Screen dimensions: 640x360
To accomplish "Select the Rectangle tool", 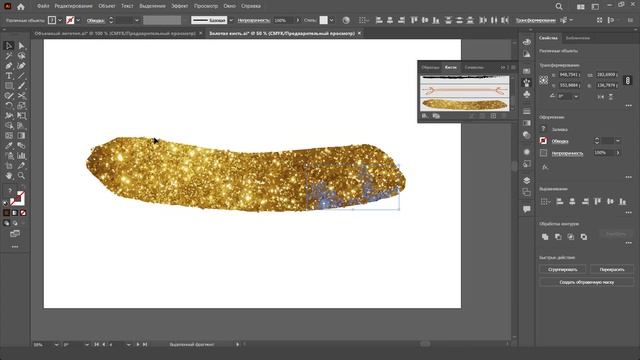I will pyautogui.click(x=9, y=86).
